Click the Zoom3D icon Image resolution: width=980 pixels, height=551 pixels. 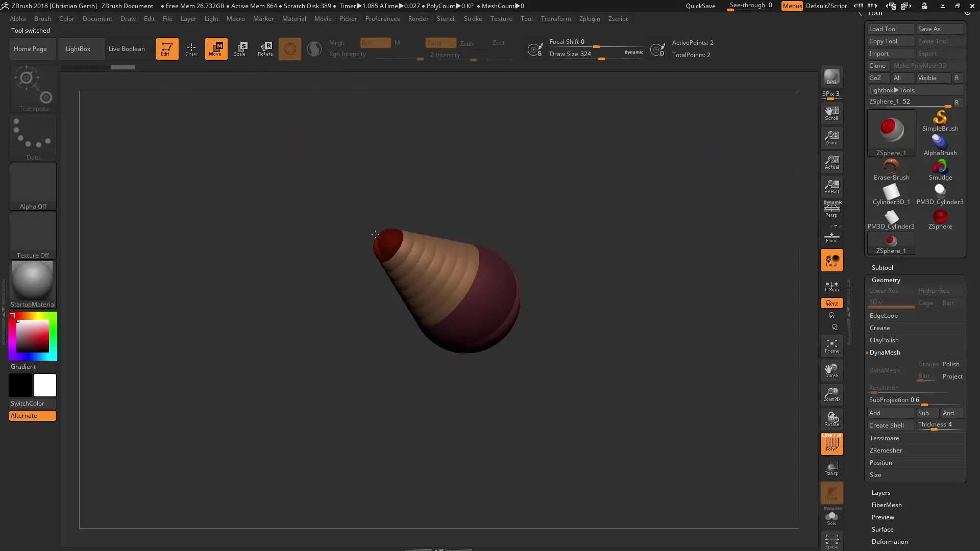coord(831,395)
